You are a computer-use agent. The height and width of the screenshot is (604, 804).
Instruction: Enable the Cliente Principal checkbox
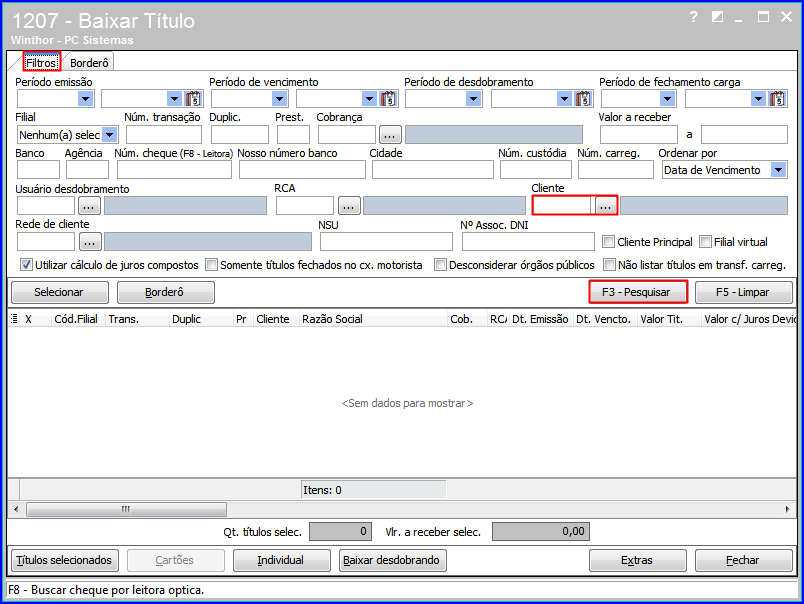pyautogui.click(x=608, y=241)
